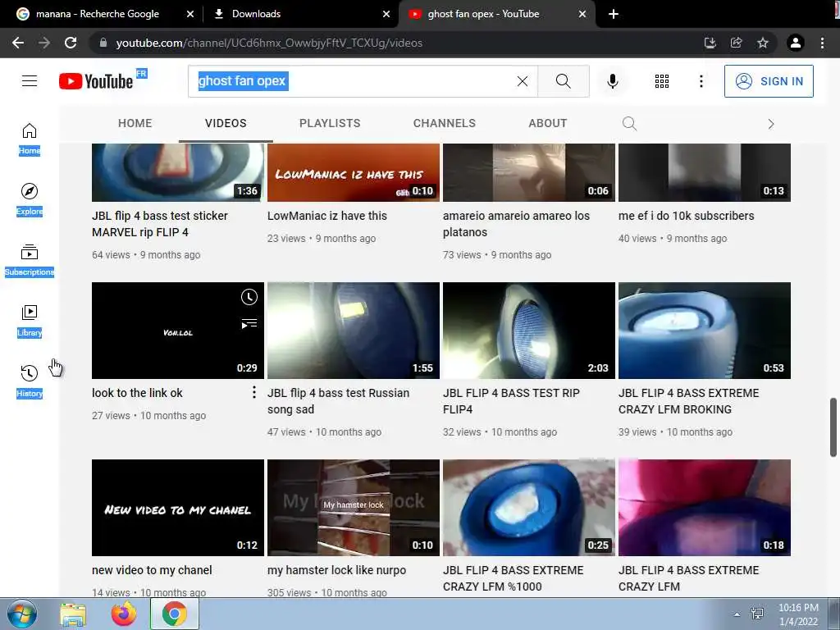Add 'look to the link ok' to Watch later
This screenshot has width=840, height=630.
(249, 297)
